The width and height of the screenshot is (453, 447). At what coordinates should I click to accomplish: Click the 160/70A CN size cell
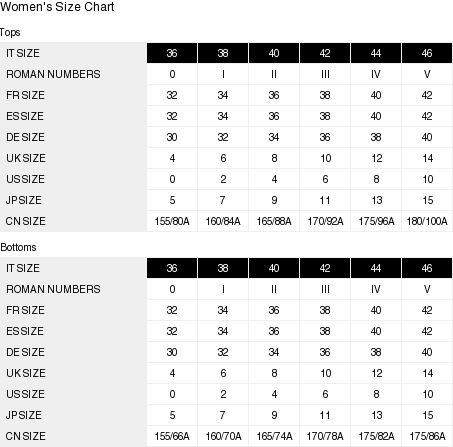[x=223, y=436]
